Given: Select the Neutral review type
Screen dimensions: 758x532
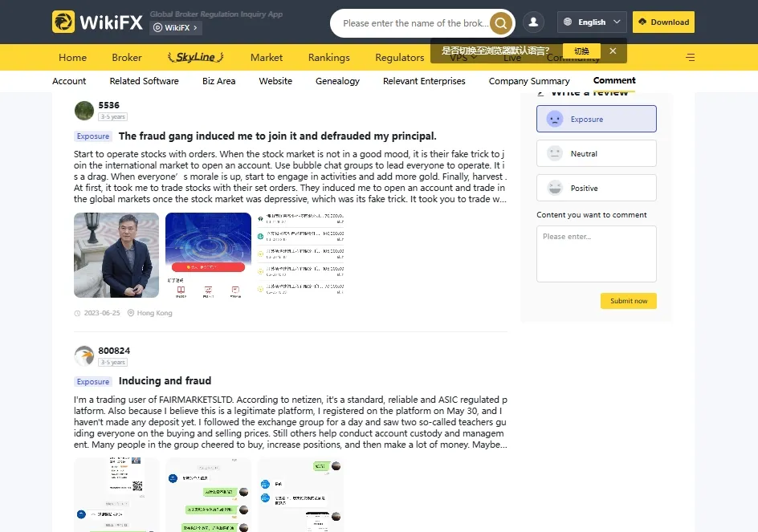Looking at the screenshot, I should pyautogui.click(x=596, y=153).
